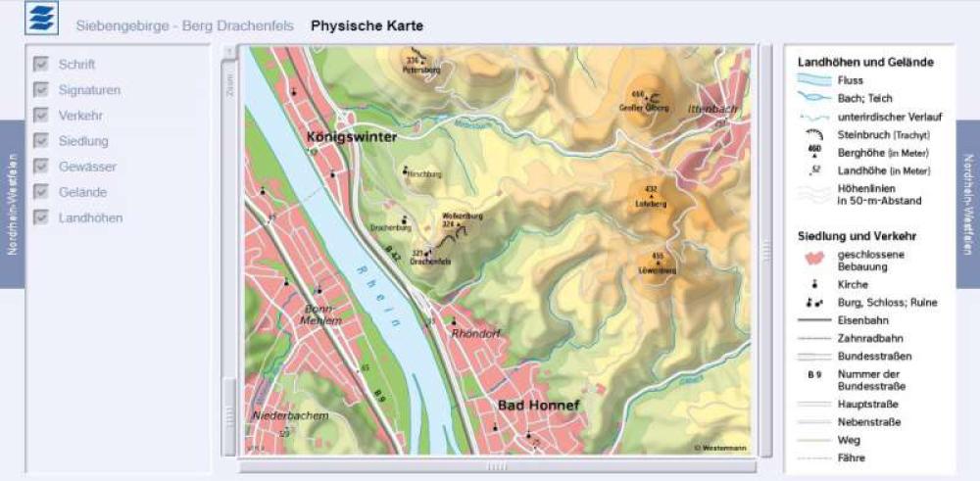Click the Rhöndorf label on map

pos(476,334)
